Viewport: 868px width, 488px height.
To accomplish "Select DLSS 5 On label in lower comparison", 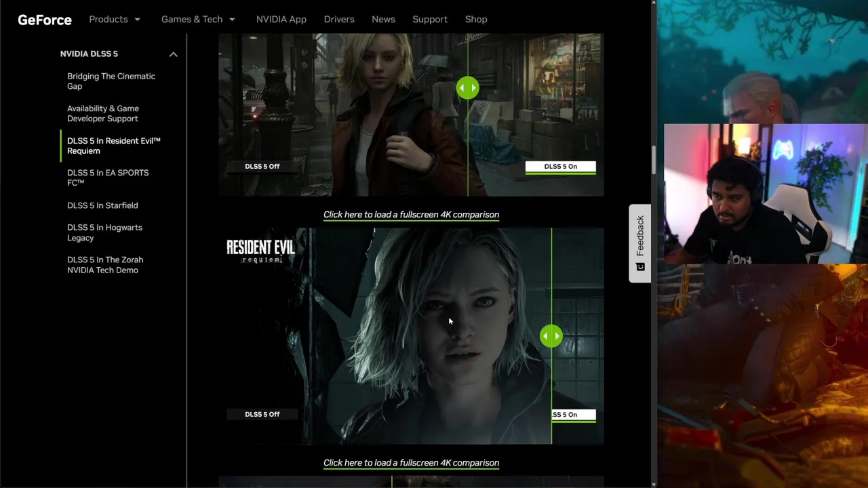I will (574, 415).
